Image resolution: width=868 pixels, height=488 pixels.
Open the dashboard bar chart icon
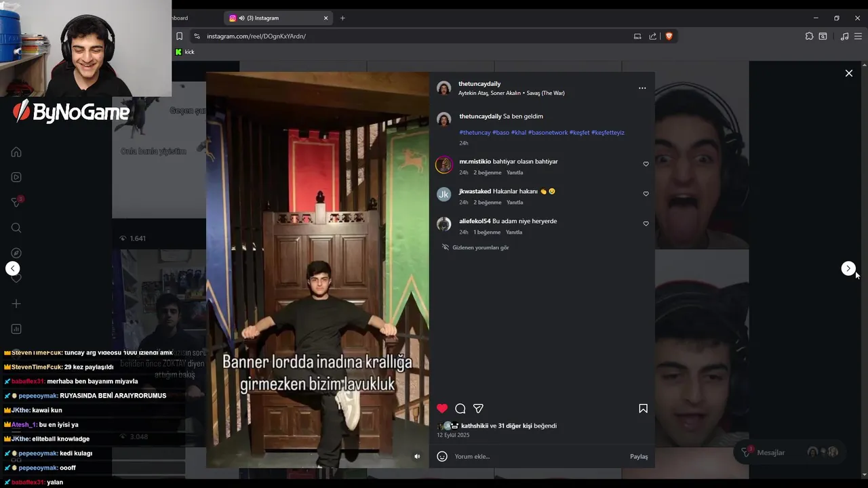[x=16, y=329]
